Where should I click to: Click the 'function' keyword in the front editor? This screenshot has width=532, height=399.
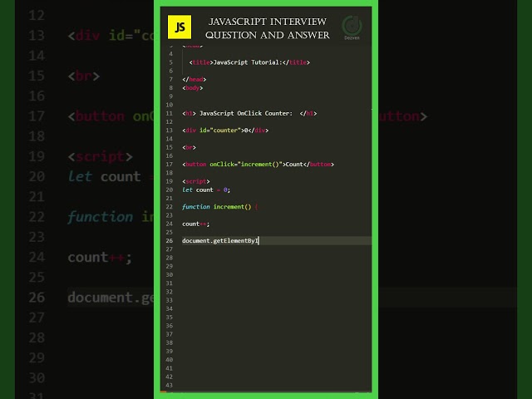click(x=196, y=207)
